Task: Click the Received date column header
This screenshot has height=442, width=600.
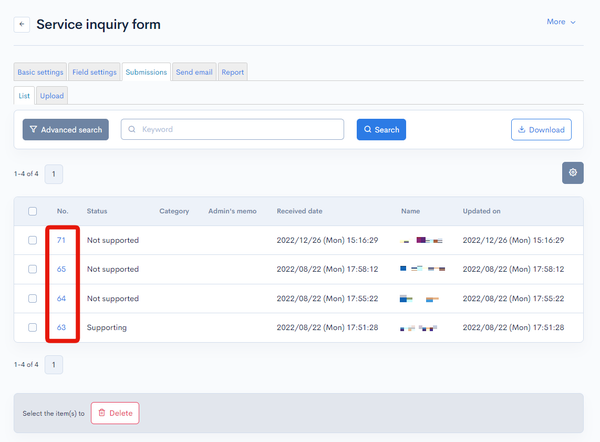Action: coord(299,211)
